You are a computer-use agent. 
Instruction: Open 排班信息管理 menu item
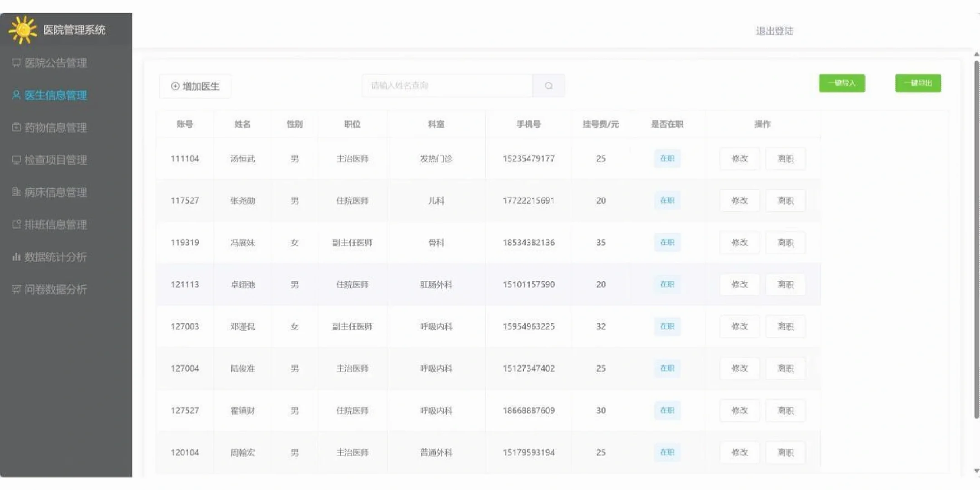coord(55,225)
